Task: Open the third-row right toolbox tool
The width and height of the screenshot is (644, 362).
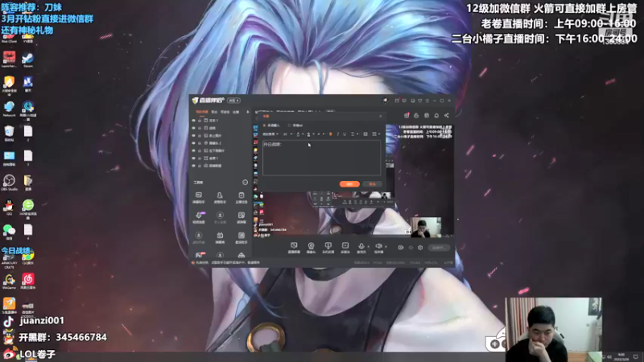Action: click(x=242, y=237)
